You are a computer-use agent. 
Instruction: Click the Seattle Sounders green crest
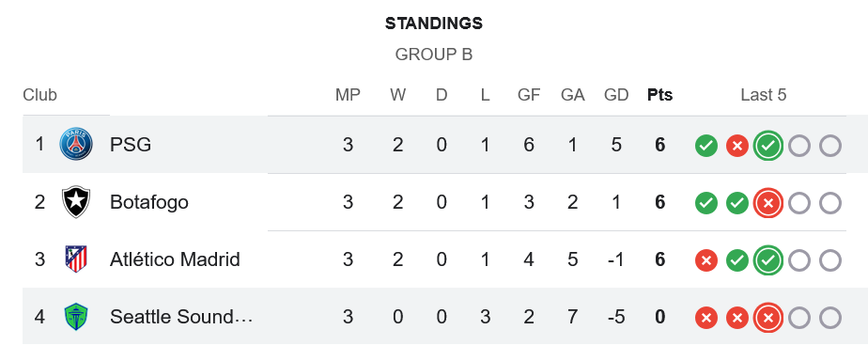tap(76, 316)
